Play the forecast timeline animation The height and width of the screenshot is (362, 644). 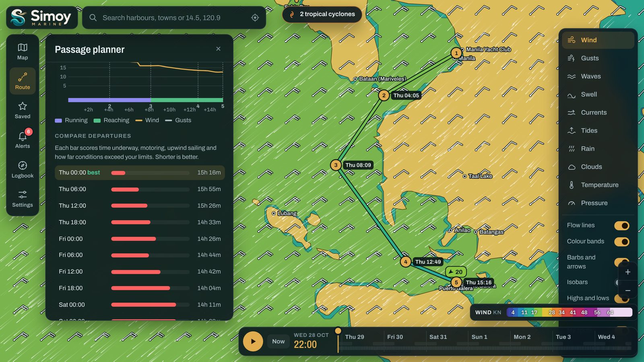pos(253,341)
